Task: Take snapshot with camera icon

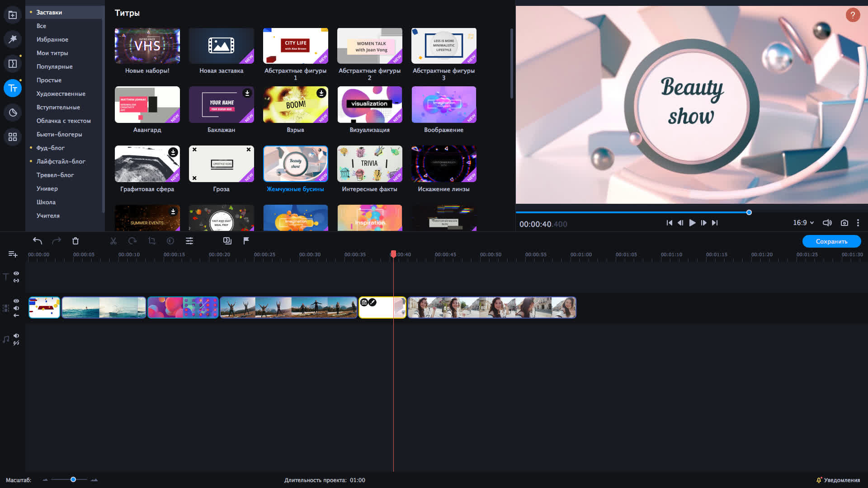Action: 844,223
